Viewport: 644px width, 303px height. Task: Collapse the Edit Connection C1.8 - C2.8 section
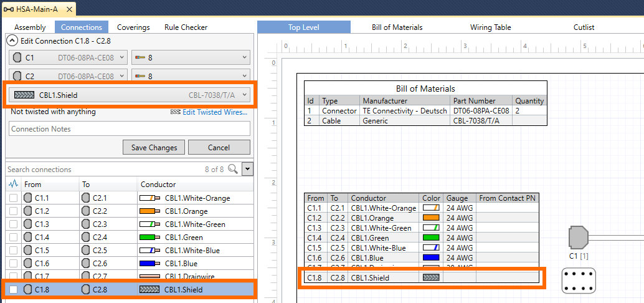13,41
